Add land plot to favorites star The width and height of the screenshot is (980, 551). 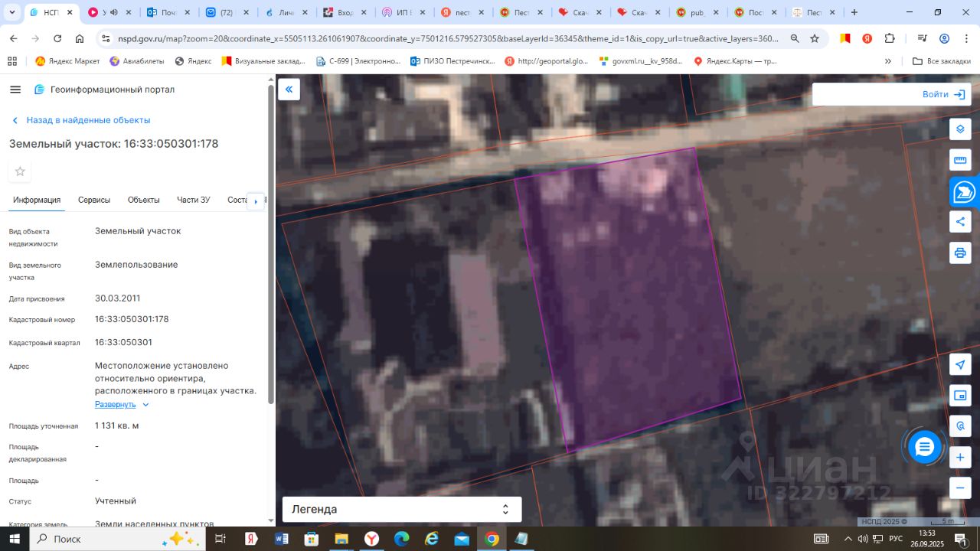pos(20,171)
